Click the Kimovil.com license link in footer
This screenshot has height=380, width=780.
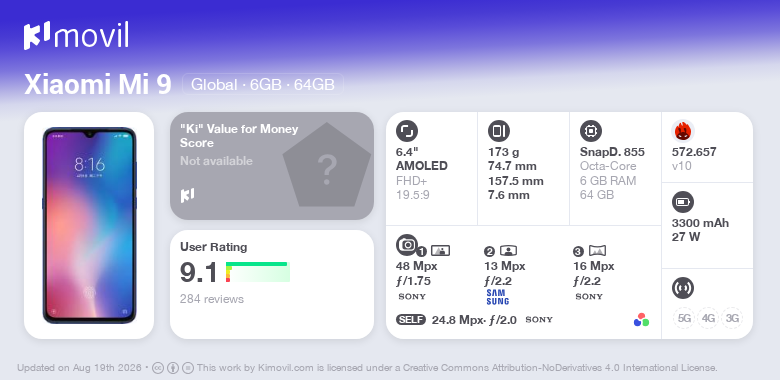pyautogui.click(x=286, y=368)
